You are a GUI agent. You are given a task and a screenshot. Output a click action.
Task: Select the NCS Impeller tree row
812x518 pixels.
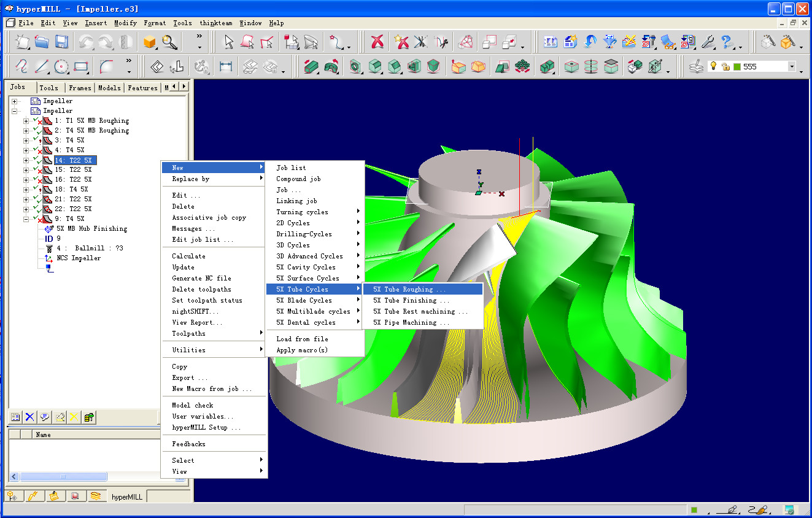(79, 258)
